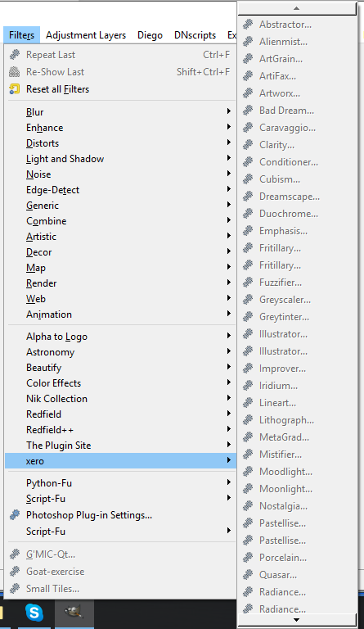Open the Alpha to Logo submenu
The width and height of the screenshot is (364, 629).
coord(120,337)
